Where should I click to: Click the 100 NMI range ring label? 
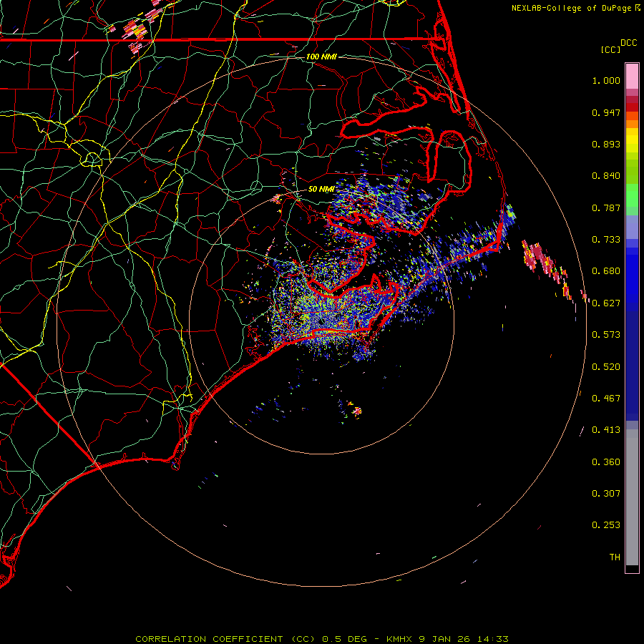pyautogui.click(x=321, y=56)
